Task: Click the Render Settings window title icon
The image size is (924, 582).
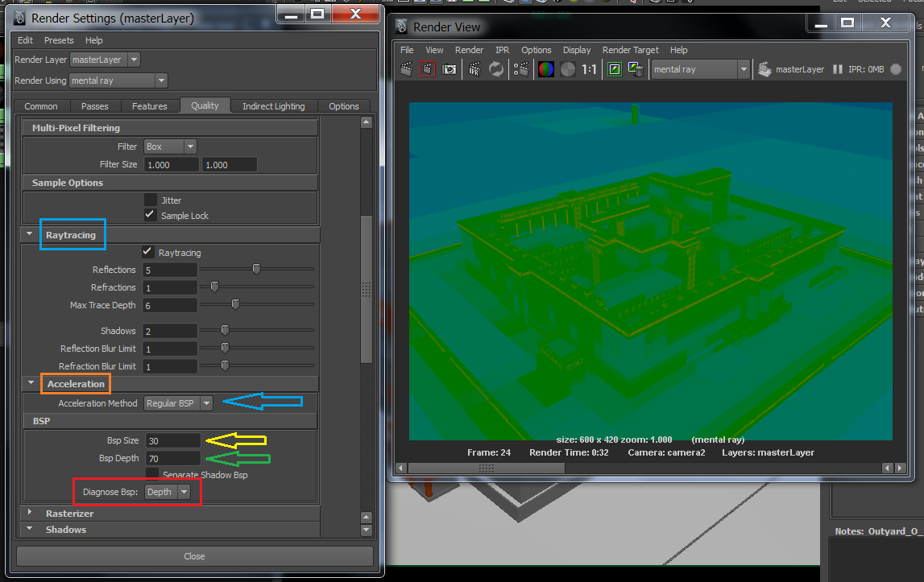Action: (x=20, y=19)
